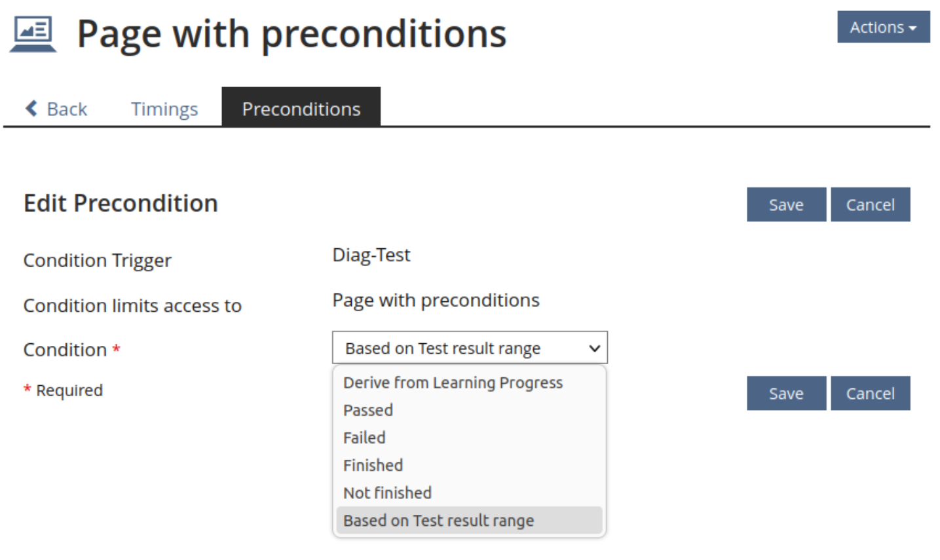The image size is (940, 560).
Task: Choose the Failed condition option
Action: [364, 438]
